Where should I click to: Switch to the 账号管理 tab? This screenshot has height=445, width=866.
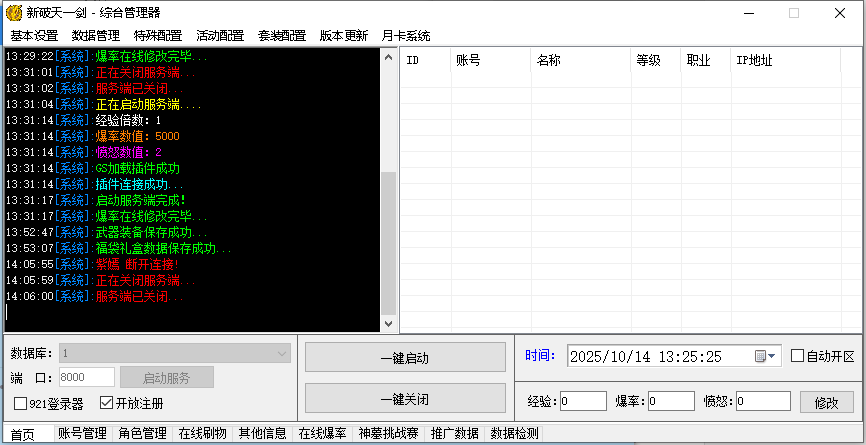pos(83,433)
